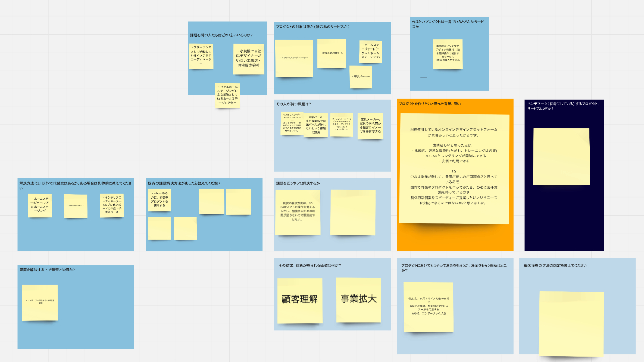Click the 3D CADソフト sticky in 課題をどうやって解決するか
The height and width of the screenshot is (362, 644).
click(x=298, y=212)
